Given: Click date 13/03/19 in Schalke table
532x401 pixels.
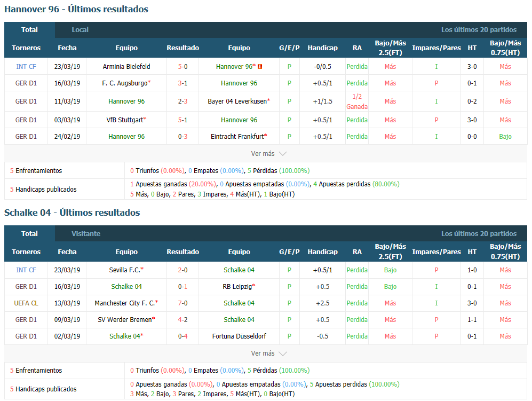Looking at the screenshot, I should point(67,303).
